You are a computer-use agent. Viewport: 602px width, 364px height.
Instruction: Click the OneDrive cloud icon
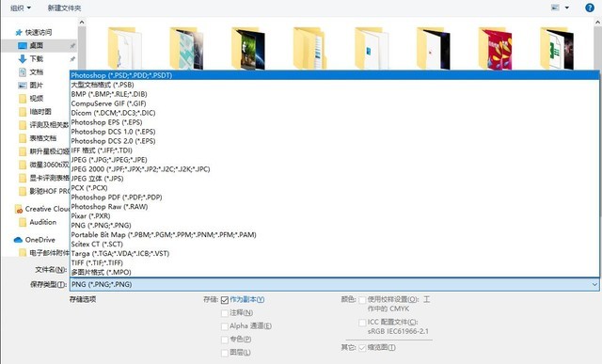pos(18,240)
